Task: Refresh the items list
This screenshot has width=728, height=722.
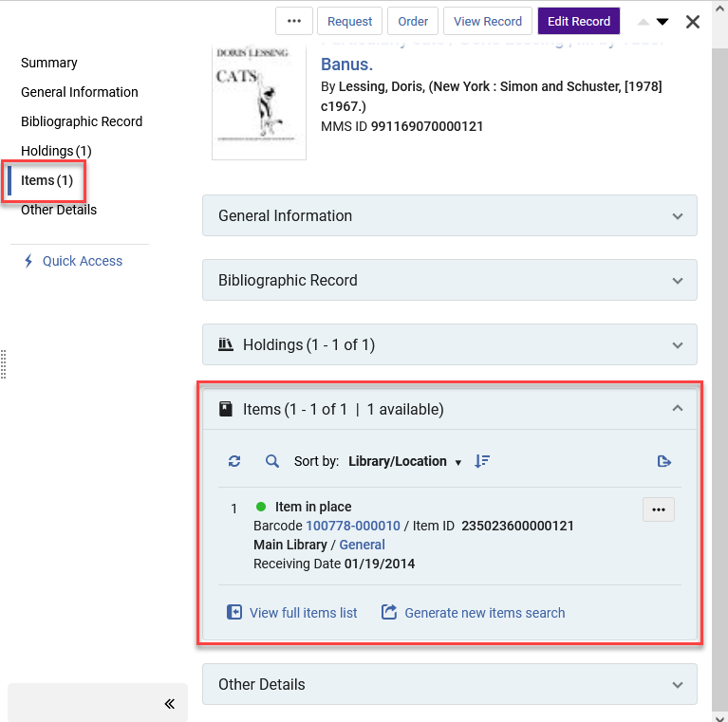Action: click(234, 461)
